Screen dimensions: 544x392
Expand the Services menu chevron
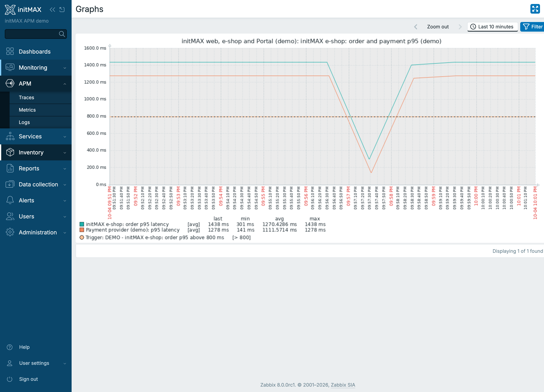65,137
